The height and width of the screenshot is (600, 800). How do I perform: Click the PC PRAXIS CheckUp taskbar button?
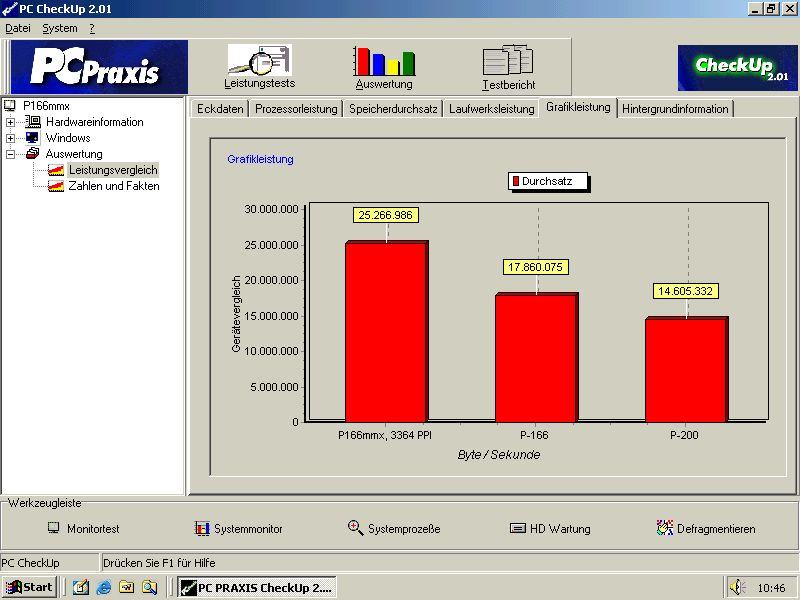coord(257,587)
